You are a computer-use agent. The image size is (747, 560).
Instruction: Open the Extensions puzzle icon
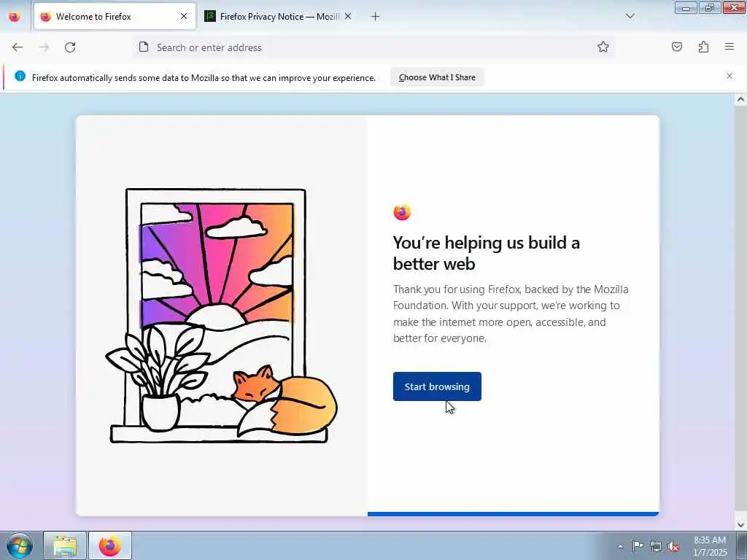point(703,47)
